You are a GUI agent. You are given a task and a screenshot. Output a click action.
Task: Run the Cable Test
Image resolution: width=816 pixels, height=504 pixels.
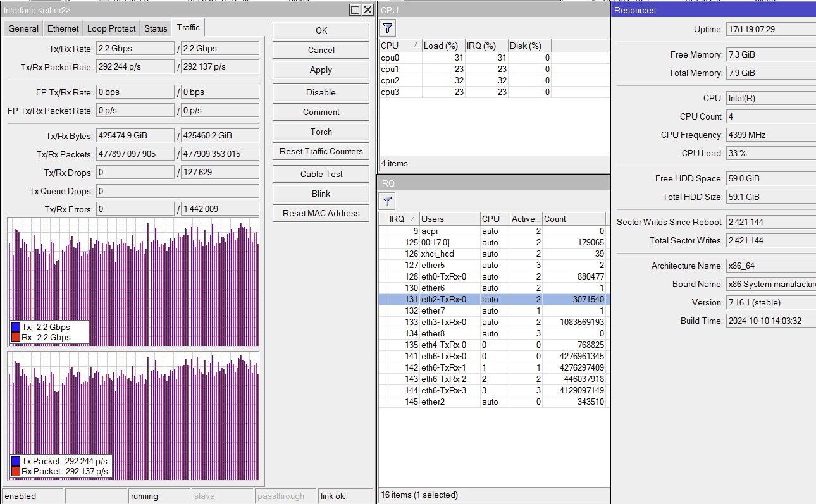pyautogui.click(x=321, y=174)
